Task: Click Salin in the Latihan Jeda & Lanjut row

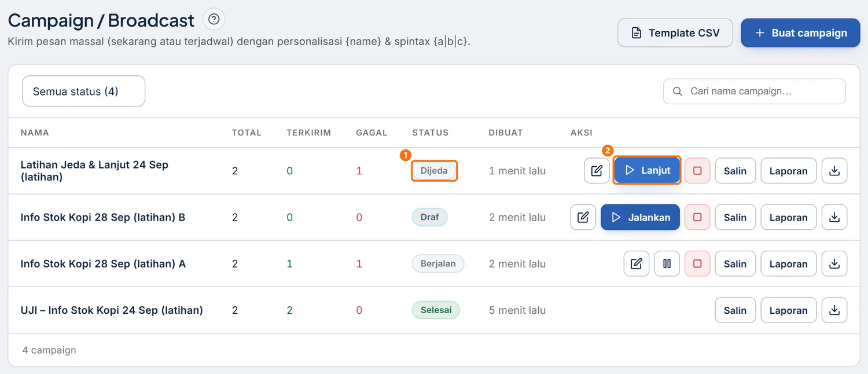Action: tap(735, 171)
